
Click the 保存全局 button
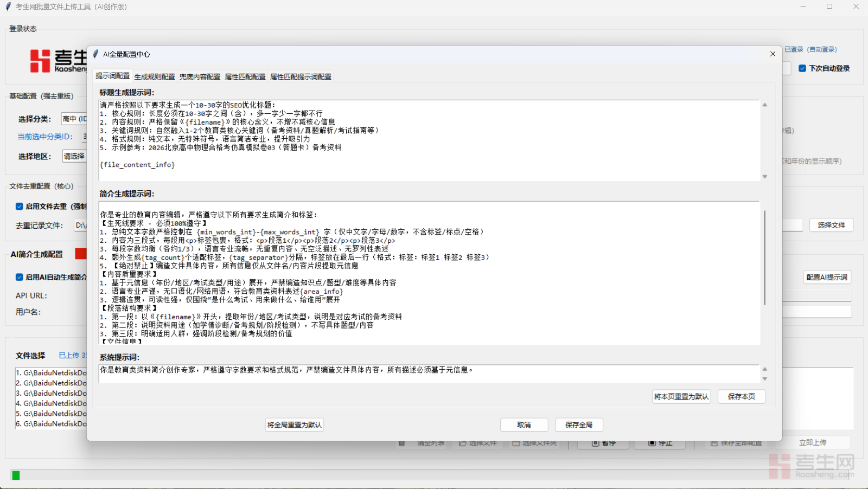[579, 425]
